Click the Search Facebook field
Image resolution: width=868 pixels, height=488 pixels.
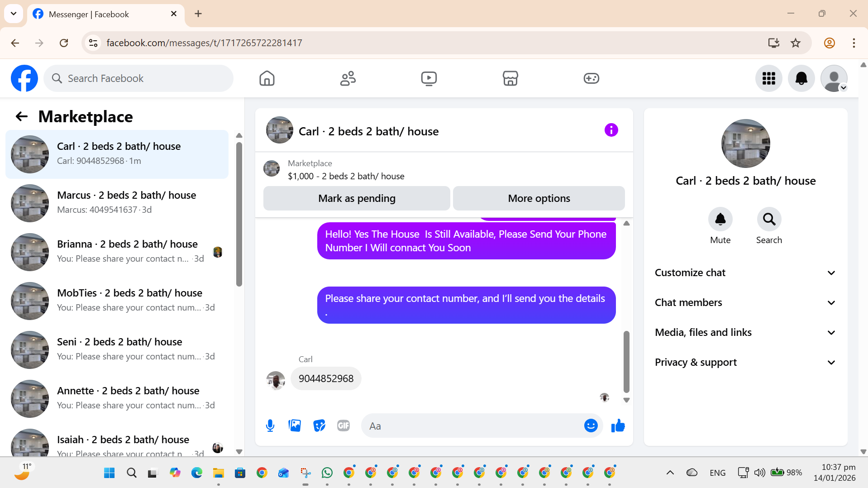pos(138,78)
